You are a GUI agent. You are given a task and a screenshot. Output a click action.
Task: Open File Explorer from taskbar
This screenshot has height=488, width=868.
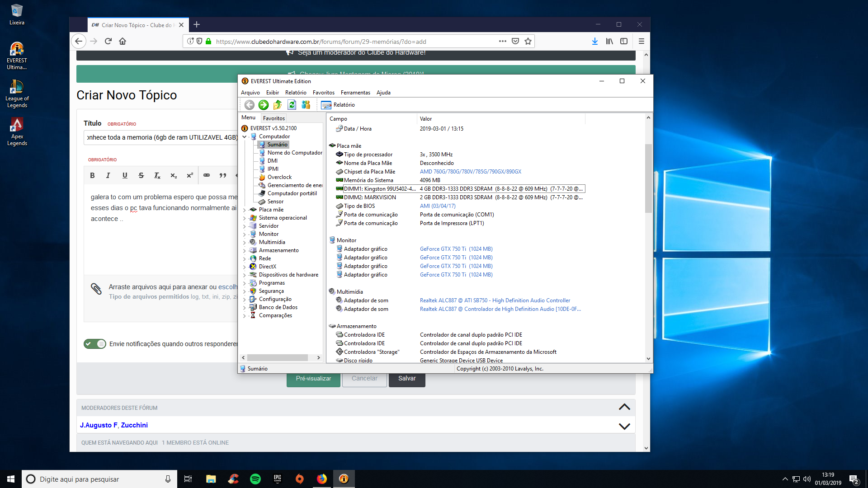(211, 479)
